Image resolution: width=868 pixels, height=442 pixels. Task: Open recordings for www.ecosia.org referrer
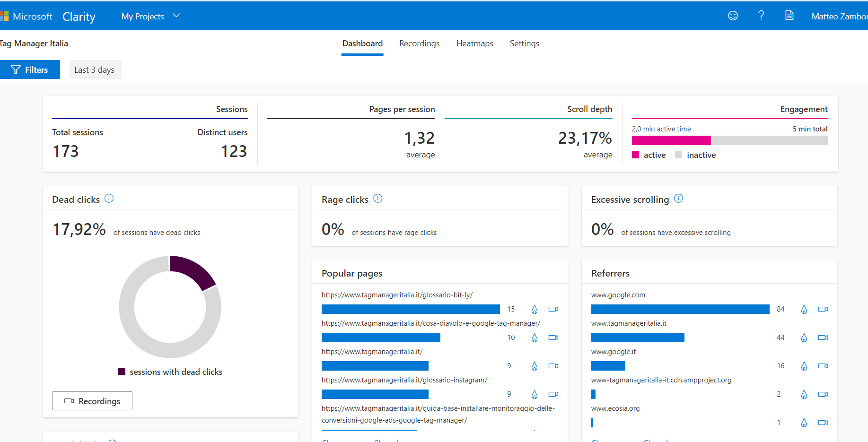823,423
